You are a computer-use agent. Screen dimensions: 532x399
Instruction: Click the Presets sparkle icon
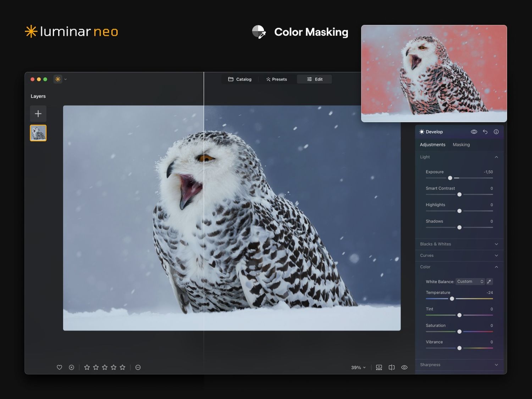(268, 79)
